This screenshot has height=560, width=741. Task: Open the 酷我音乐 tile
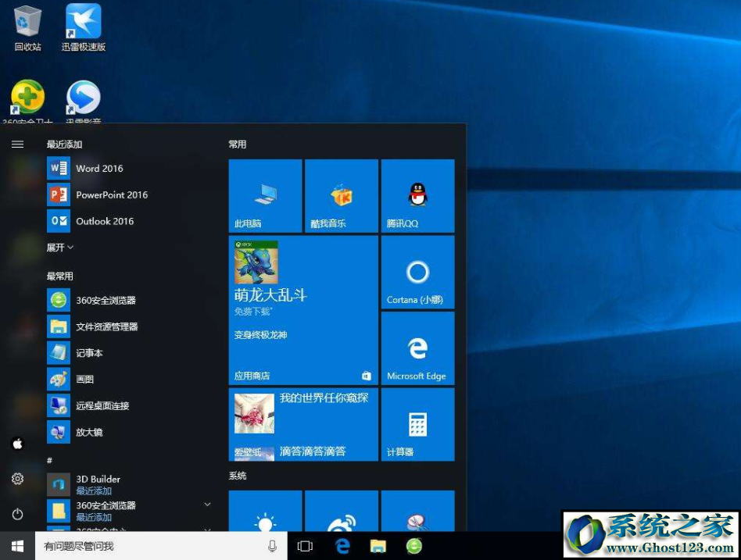(x=342, y=196)
